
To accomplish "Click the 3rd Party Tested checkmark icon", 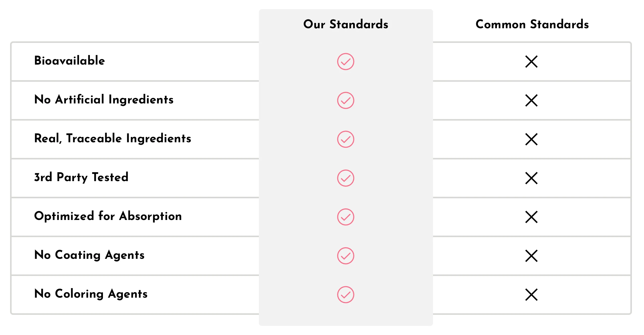I will (345, 178).
